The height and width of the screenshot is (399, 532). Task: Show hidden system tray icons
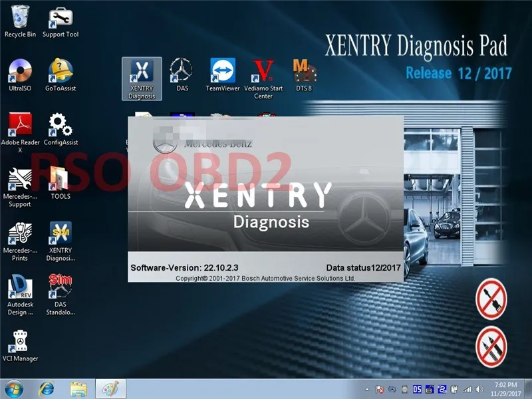click(x=367, y=390)
